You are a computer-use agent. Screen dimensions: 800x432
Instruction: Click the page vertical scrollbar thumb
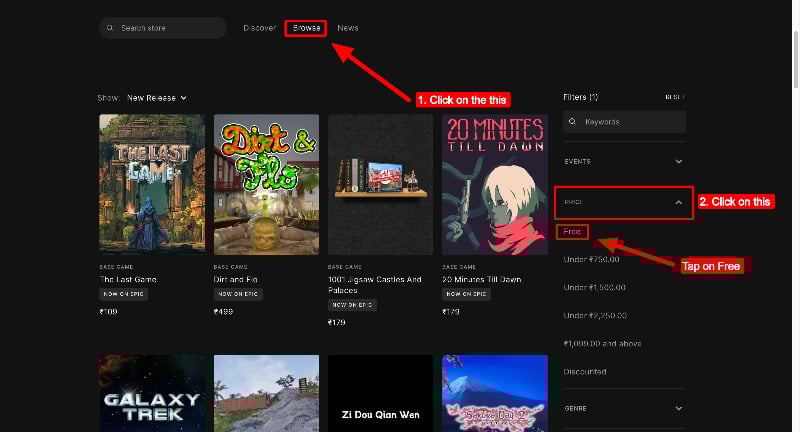795,60
